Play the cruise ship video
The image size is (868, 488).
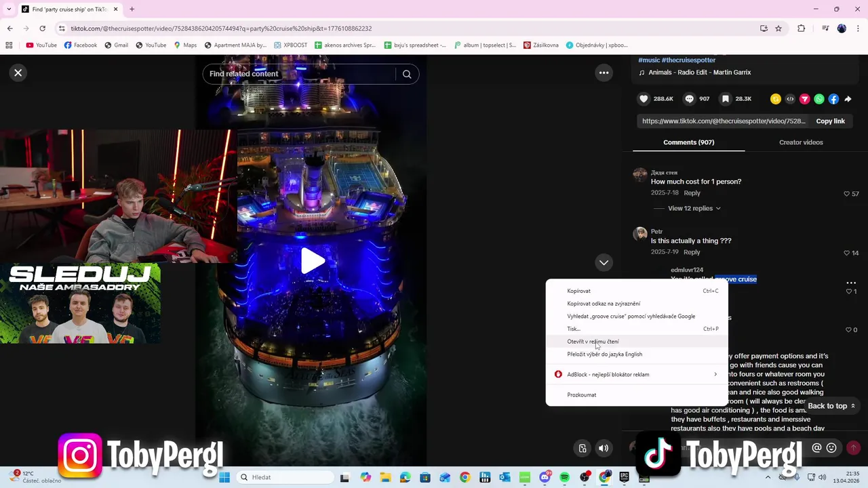pyautogui.click(x=311, y=261)
